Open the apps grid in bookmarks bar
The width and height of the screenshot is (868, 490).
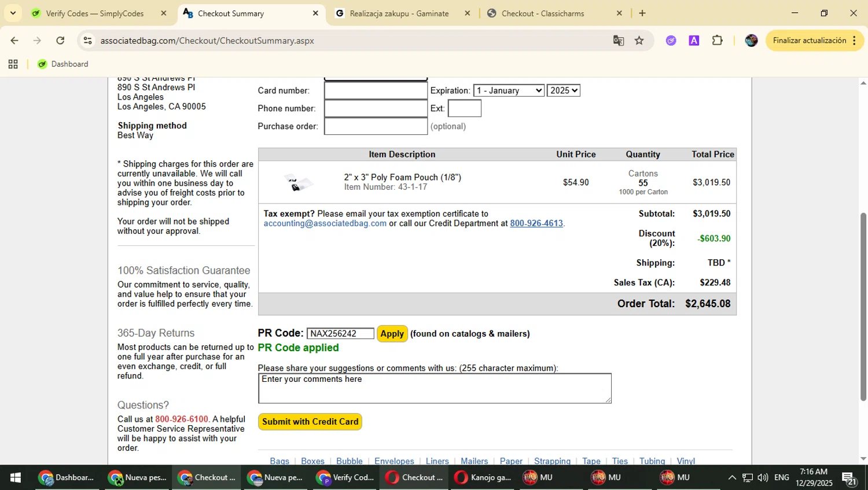13,64
